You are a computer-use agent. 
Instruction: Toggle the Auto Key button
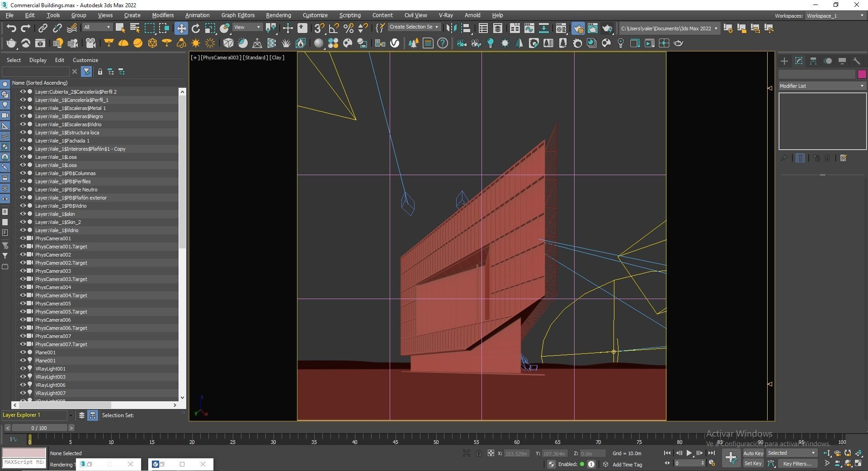click(753, 453)
